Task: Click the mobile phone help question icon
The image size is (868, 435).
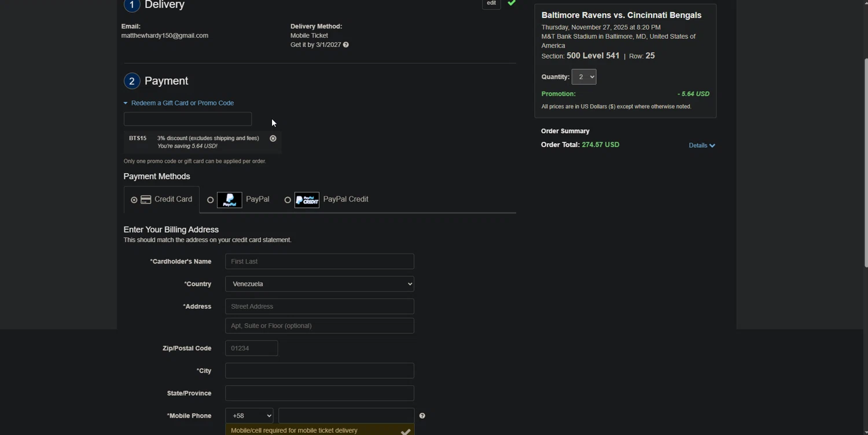Action: 422,416
